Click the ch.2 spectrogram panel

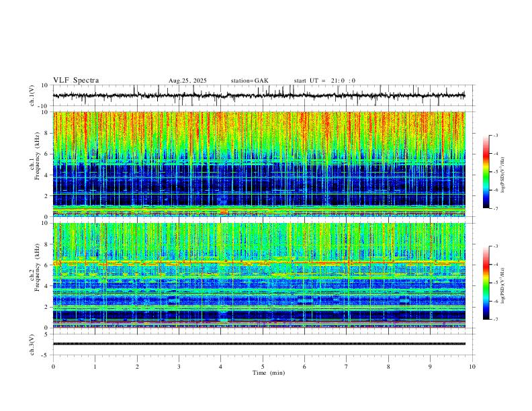point(259,275)
